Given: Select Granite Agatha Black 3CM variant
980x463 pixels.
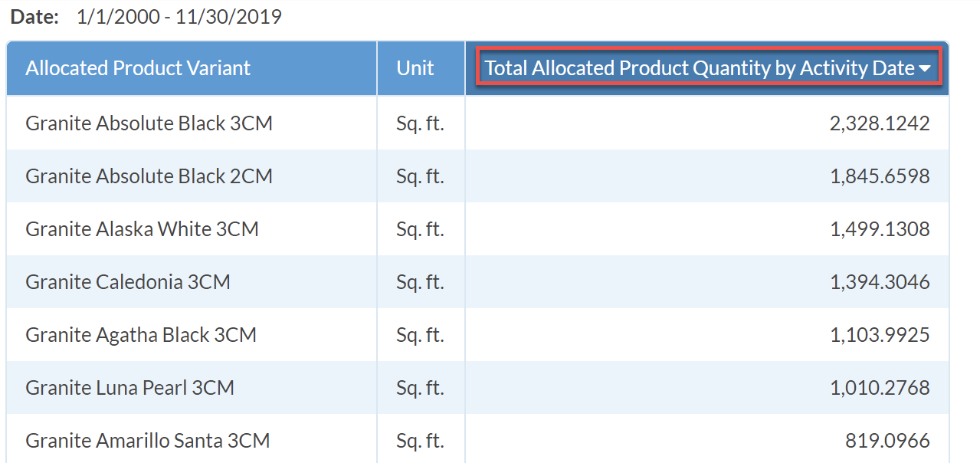Looking at the screenshot, I should 141,334.
